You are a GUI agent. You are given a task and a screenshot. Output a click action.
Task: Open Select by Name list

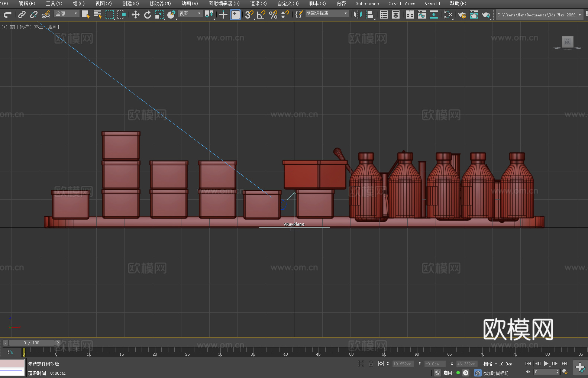click(x=98, y=14)
